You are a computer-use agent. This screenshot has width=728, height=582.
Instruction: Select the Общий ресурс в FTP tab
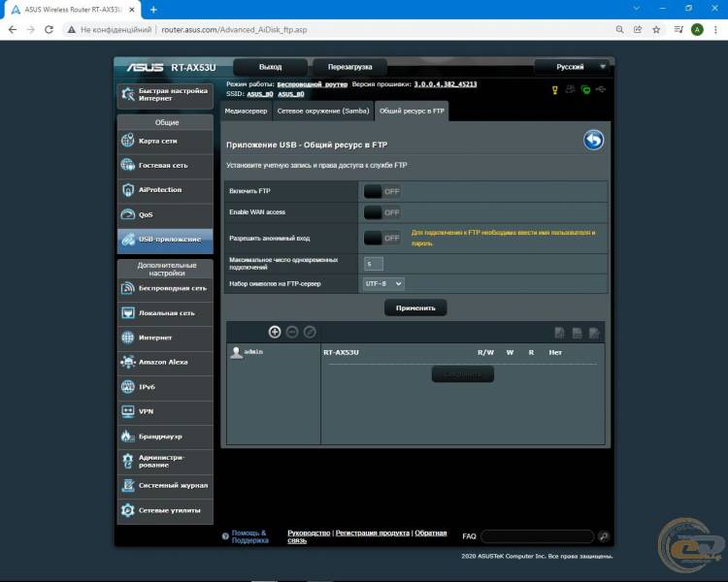pyautogui.click(x=412, y=111)
